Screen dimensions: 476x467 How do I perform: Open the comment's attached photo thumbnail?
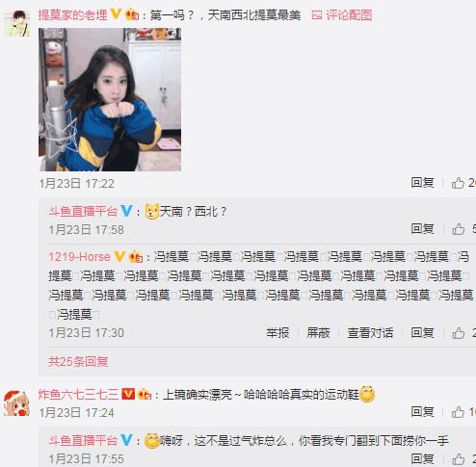coord(110,99)
